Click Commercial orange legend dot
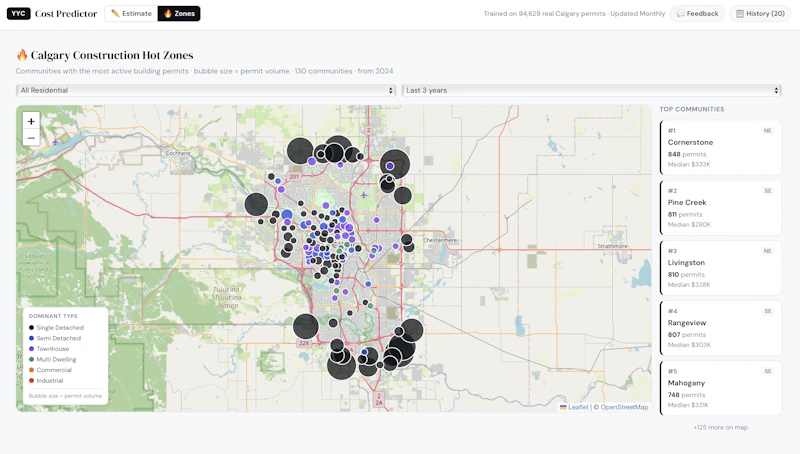The width and height of the screenshot is (800, 454). click(x=32, y=370)
